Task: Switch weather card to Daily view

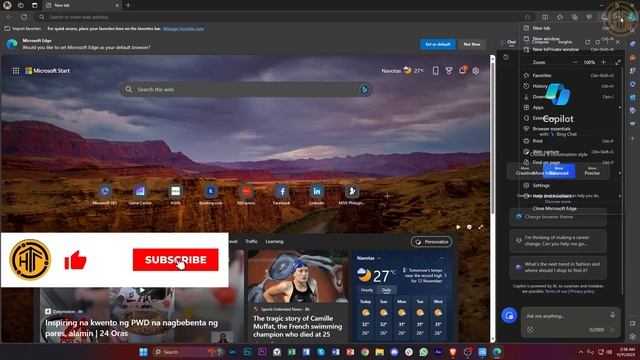Action: (386, 290)
